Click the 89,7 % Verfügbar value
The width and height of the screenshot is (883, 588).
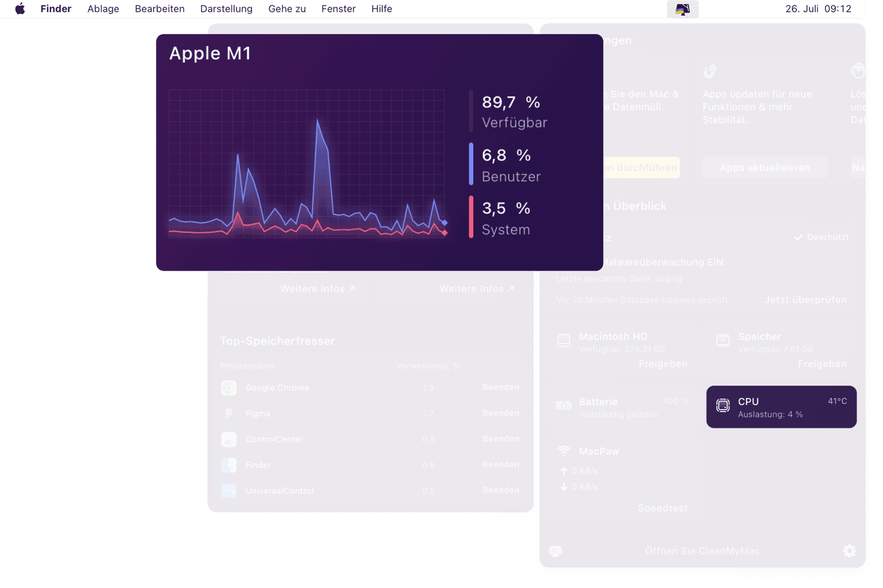[511, 103]
